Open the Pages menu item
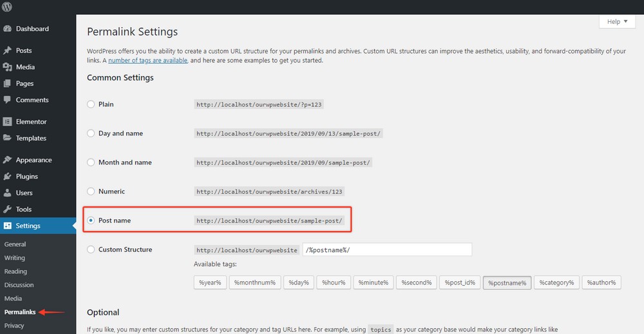 coord(24,84)
